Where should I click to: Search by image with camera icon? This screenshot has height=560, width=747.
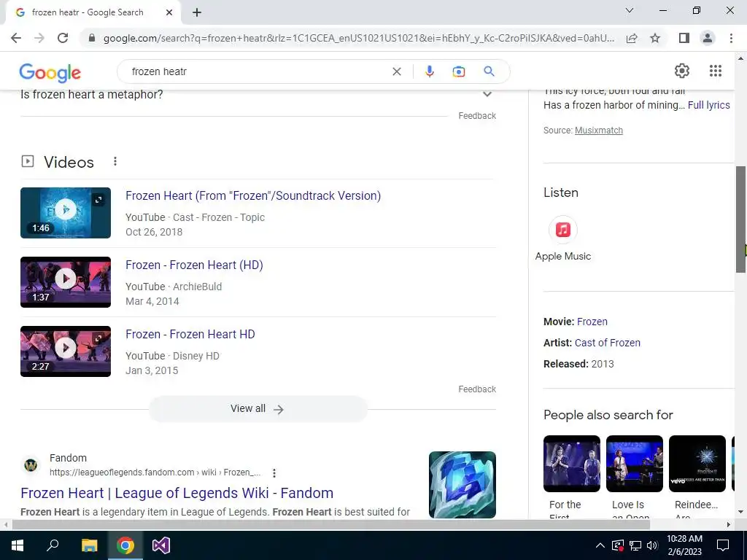click(x=458, y=71)
